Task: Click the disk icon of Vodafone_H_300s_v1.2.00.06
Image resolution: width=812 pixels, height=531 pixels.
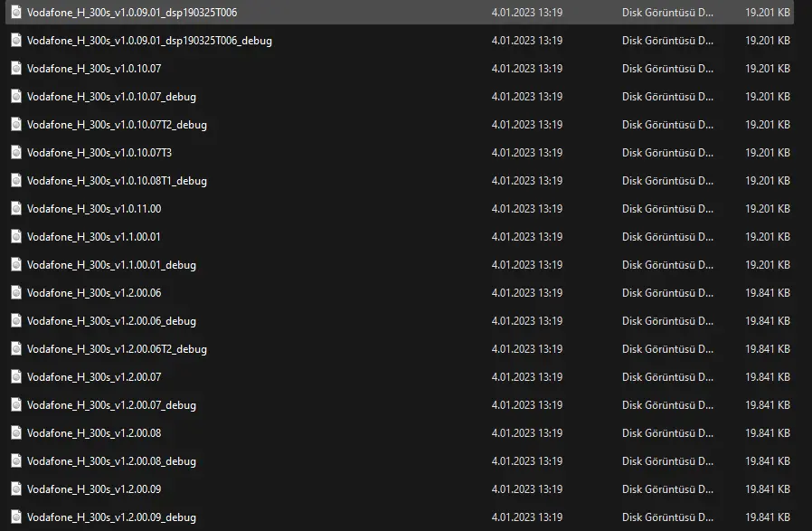Action: pos(16,292)
